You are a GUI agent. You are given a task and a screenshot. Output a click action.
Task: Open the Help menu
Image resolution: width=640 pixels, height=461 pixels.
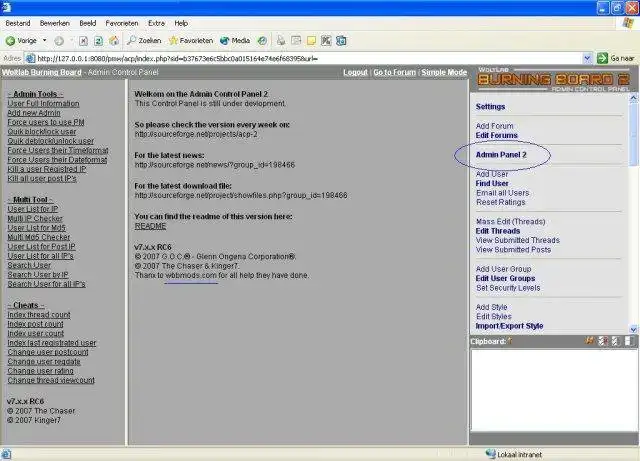pos(181,23)
